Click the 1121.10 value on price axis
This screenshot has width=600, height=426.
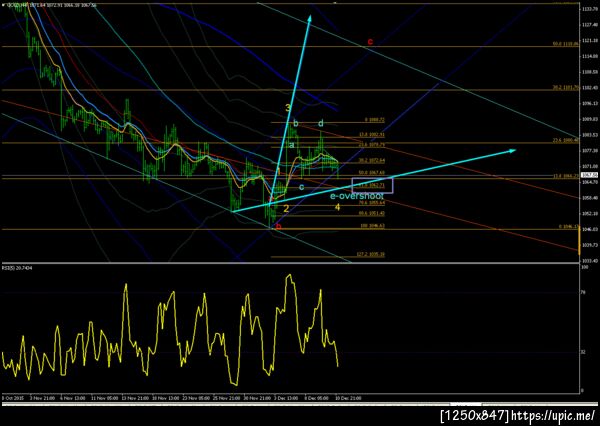[x=590, y=40]
